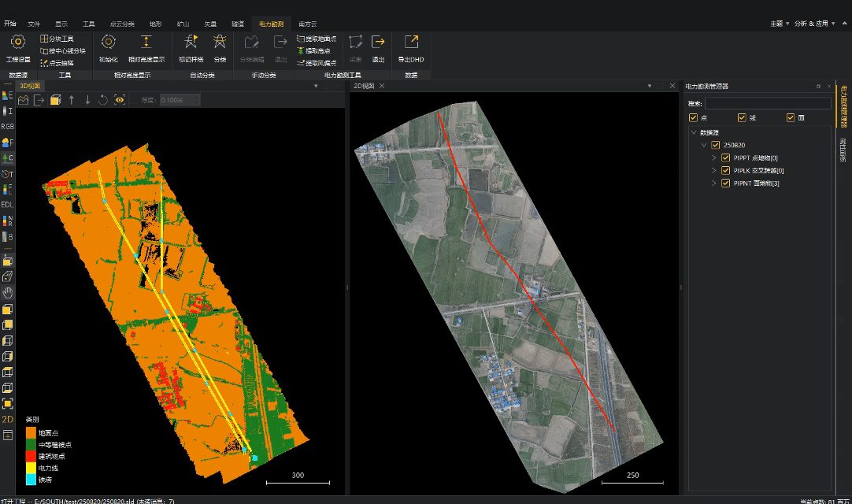
Task: Select the 相对高度显示 tool
Action: pos(146,43)
